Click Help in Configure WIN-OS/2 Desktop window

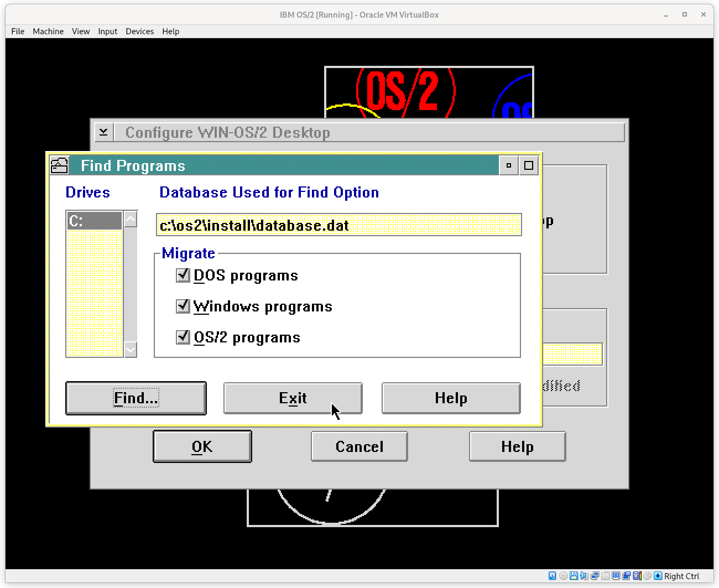tap(518, 446)
